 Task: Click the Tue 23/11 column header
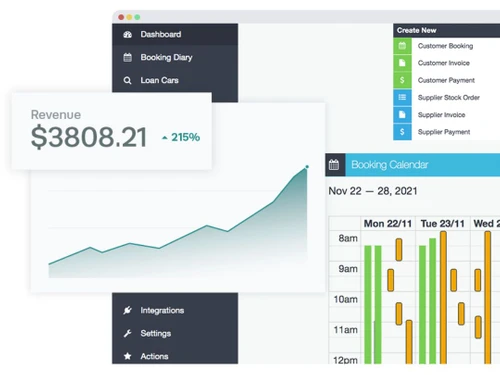click(442, 223)
